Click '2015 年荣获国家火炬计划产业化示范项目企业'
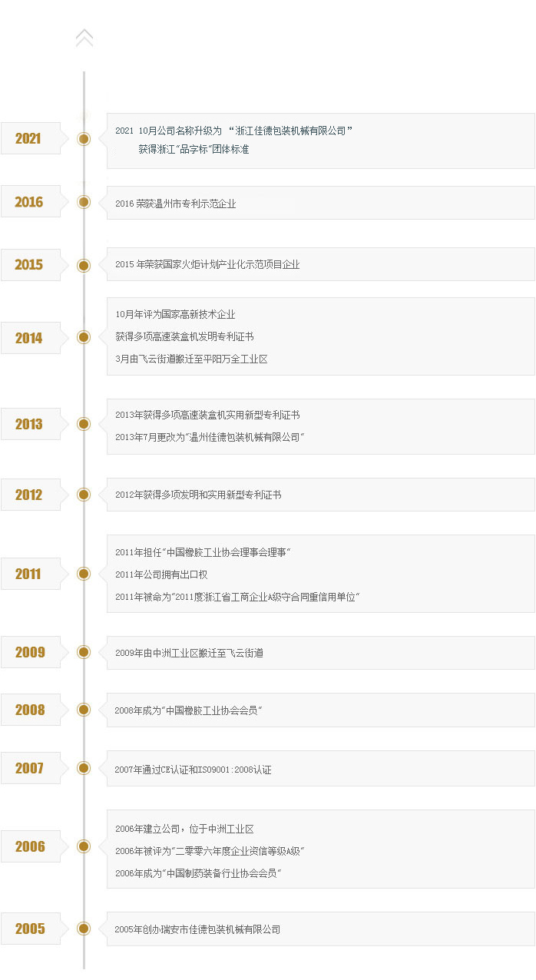Screen dimensions: 536x980 (207, 264)
